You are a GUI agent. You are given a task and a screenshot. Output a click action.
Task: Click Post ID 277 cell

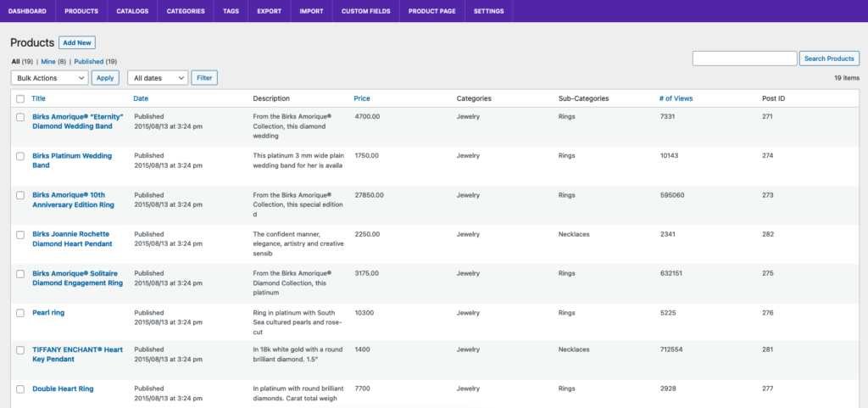767,388
